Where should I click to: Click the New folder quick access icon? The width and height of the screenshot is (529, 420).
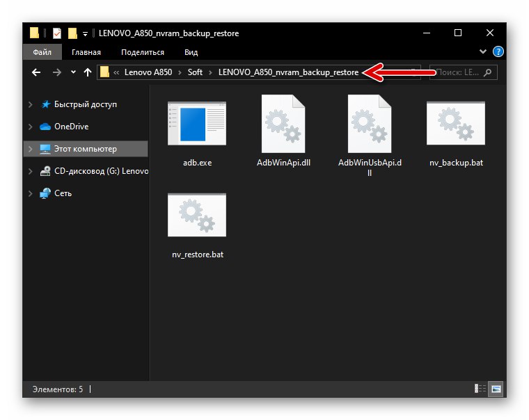(72, 33)
